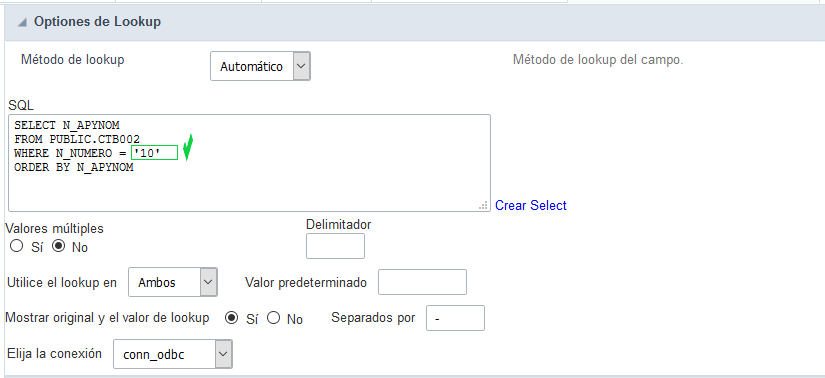This screenshot has width=825, height=378.
Task: Select No for Valores múltiples
Action: coord(58,246)
